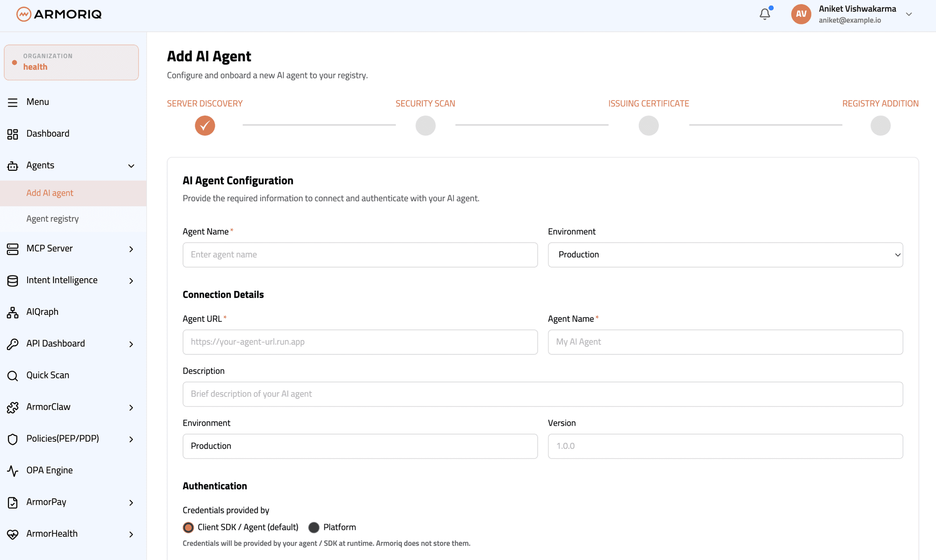This screenshot has width=936, height=560.
Task: Click the SERVER DISCOVERY step label
Action: [205, 103]
